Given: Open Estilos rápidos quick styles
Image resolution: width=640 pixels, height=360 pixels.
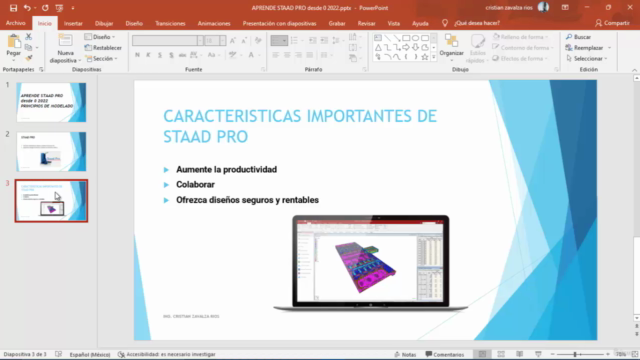Looking at the screenshot, I should [477, 49].
